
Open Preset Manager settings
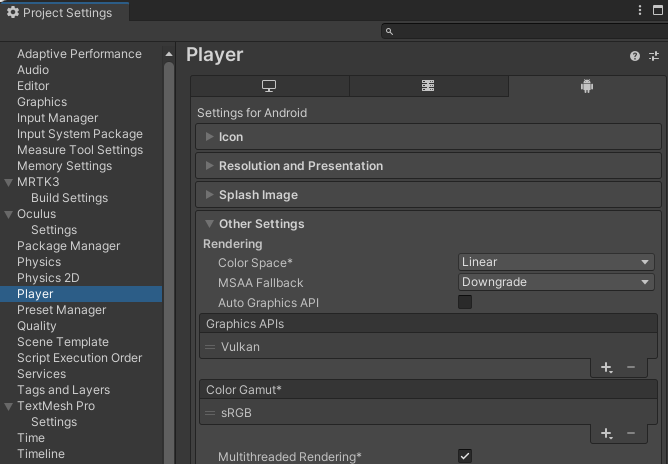click(61, 310)
